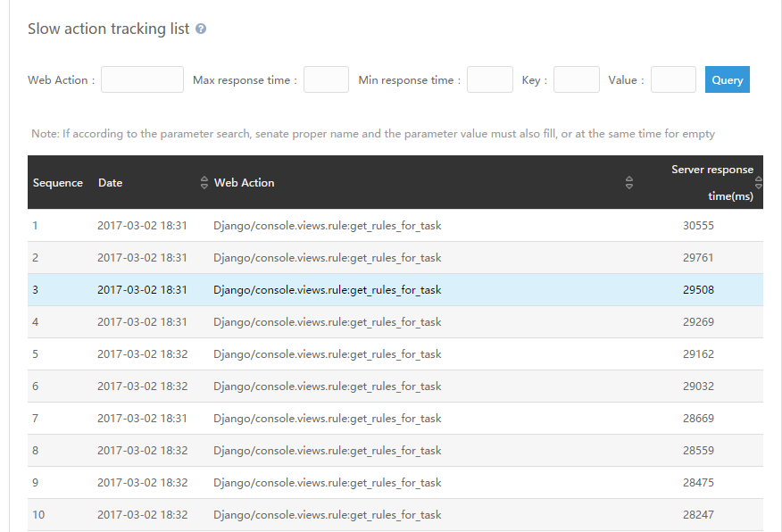Sort table by Web Action column arrows
This screenshot has height=532, width=782.
[x=628, y=183]
